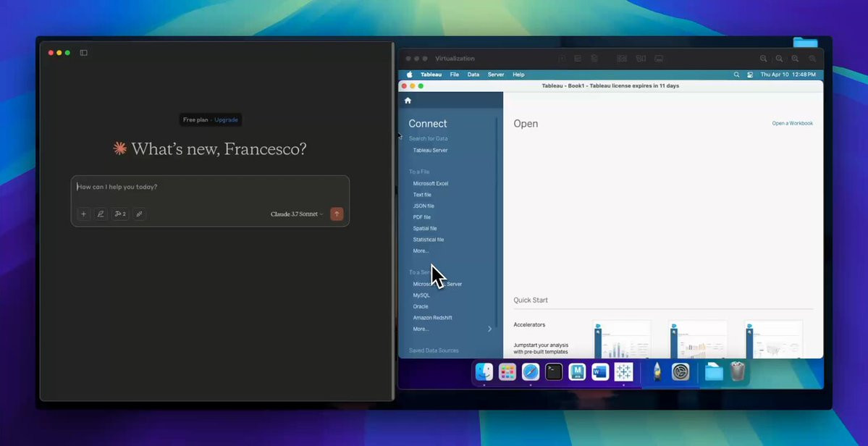Viewport: 868px width, 446px height.
Task: Open Finder in the VM dock
Action: click(484, 372)
